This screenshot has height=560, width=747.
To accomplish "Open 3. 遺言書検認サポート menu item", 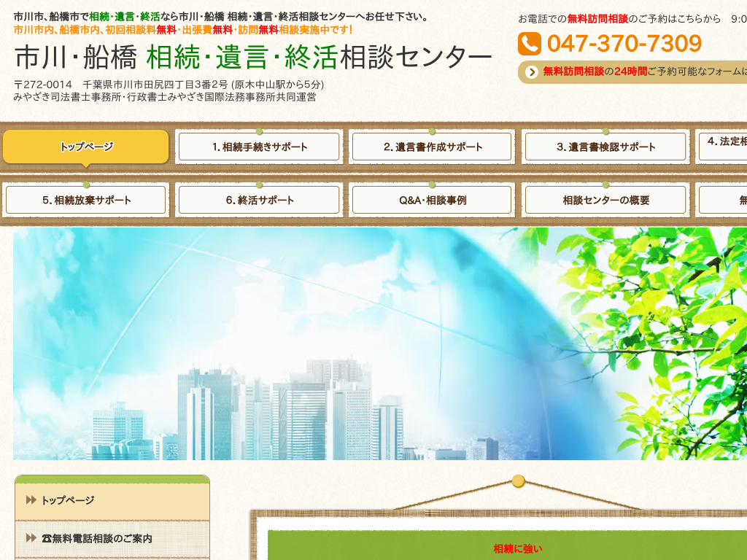I will click(605, 147).
